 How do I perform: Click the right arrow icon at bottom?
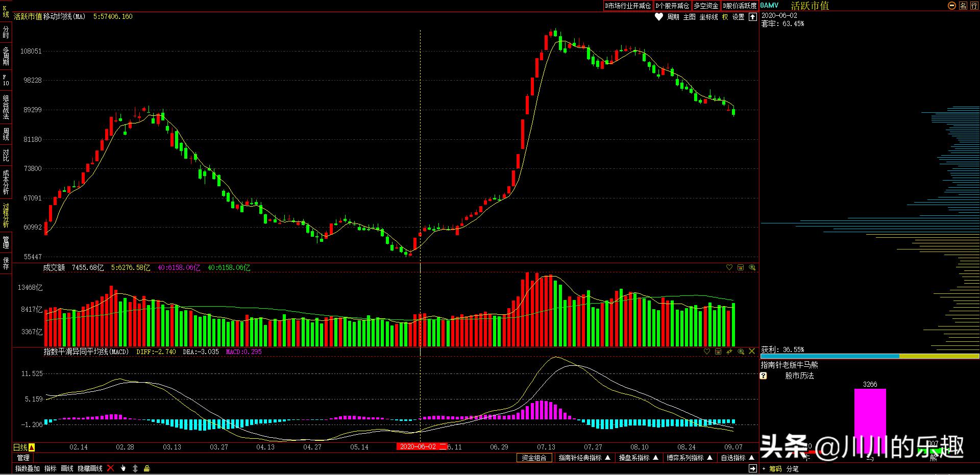(x=752, y=468)
